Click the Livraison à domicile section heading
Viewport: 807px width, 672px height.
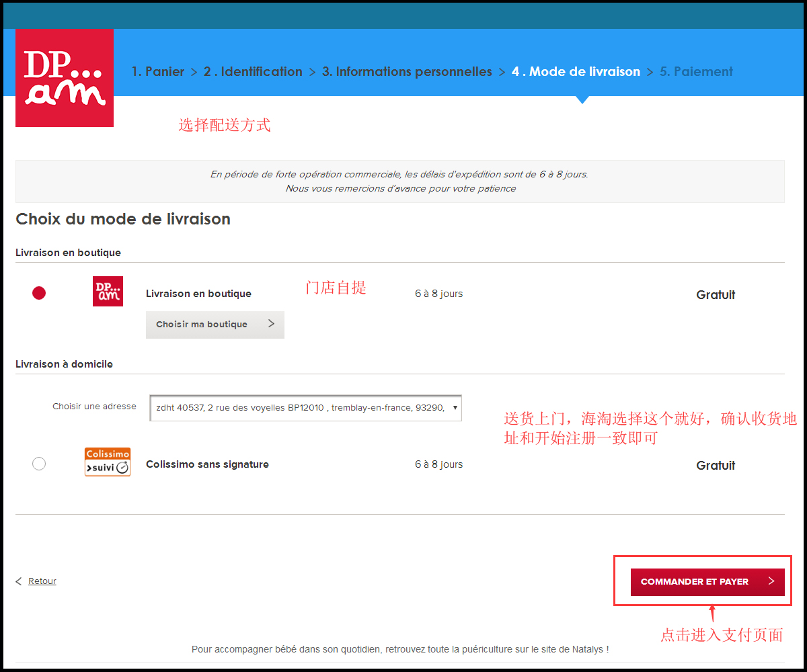point(64,364)
